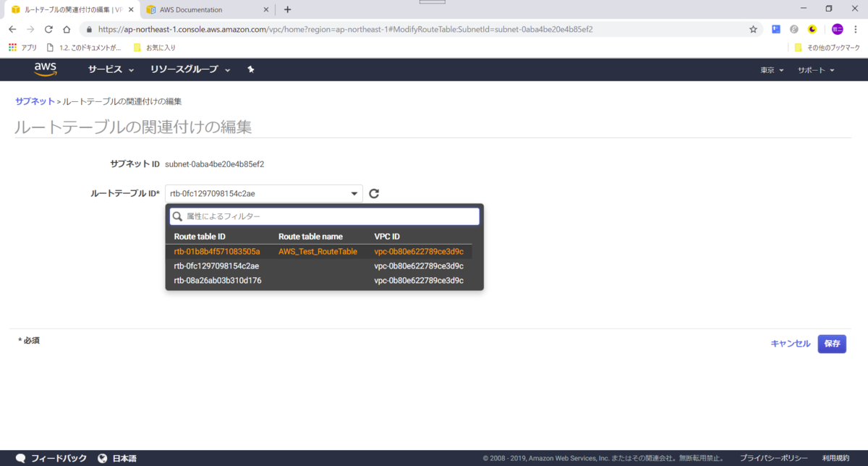Select route table rtb-0fc1297098154c2ae in list
Viewport: 868px width, 466px height.
click(319, 266)
